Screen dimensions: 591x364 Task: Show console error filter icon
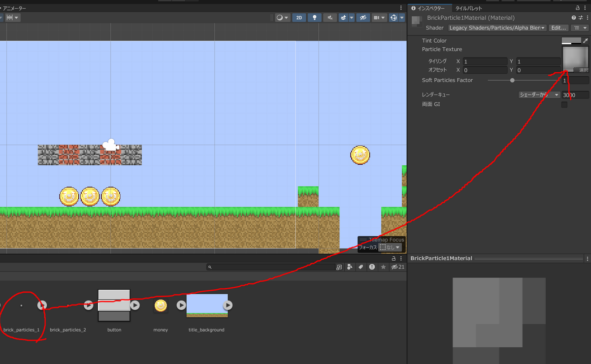(x=372, y=267)
